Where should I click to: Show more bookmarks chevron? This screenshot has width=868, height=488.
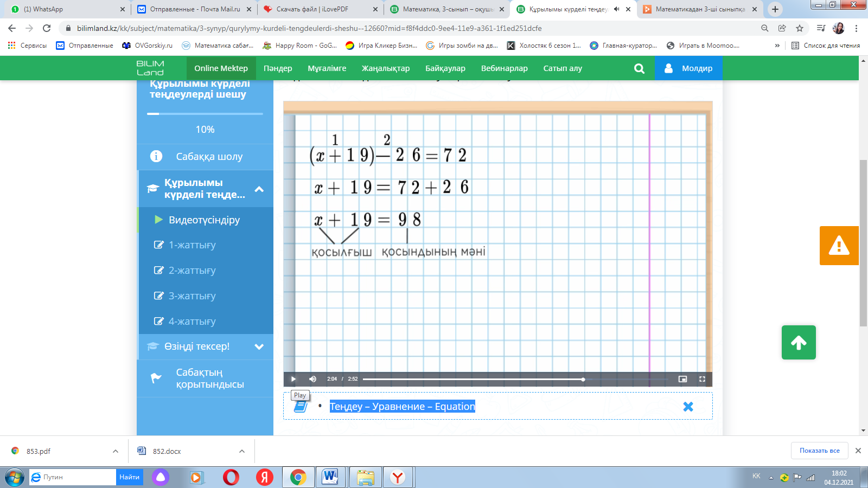(777, 46)
